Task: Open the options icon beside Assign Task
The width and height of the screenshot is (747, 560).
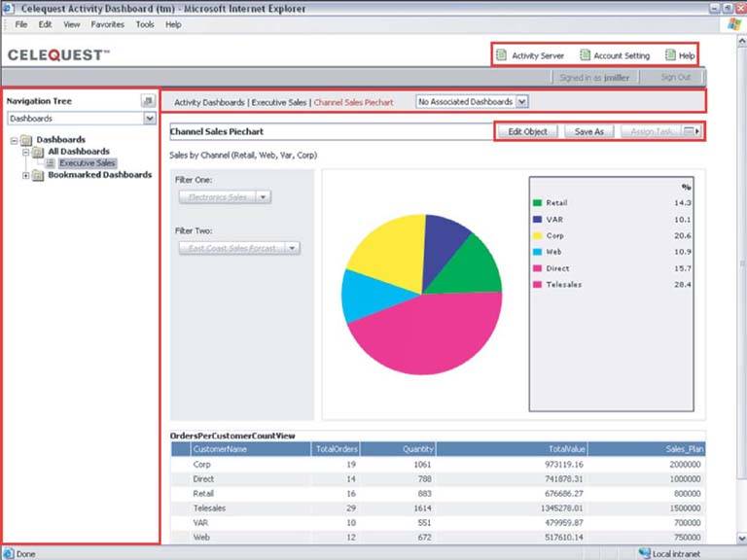Action: 691,131
